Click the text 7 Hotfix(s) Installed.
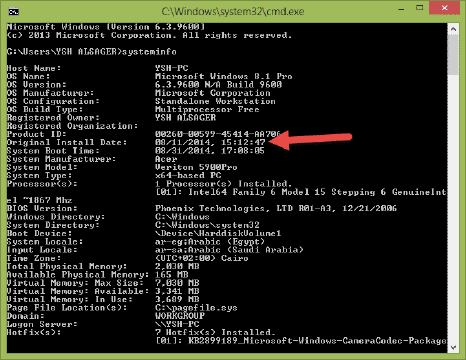The height and width of the screenshot is (360, 466). click(215, 332)
